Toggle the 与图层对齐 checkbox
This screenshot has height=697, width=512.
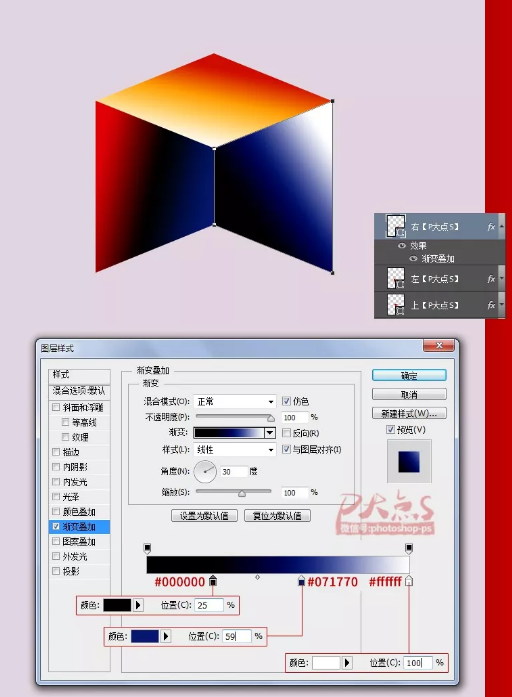287,449
